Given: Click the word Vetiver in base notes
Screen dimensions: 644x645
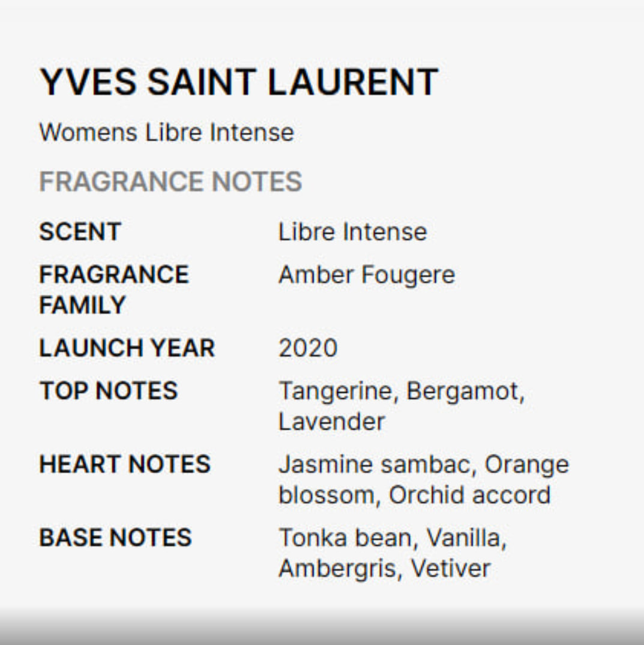Looking at the screenshot, I should click(450, 568).
